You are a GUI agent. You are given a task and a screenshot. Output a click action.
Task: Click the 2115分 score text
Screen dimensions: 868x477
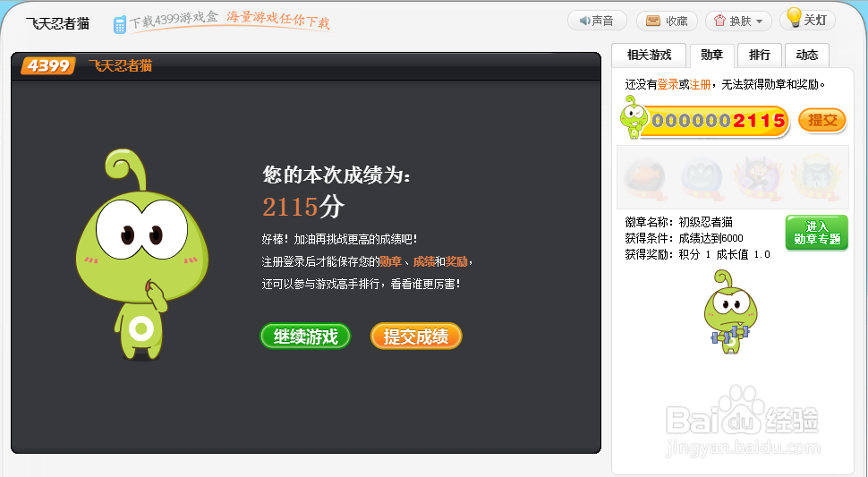(302, 207)
